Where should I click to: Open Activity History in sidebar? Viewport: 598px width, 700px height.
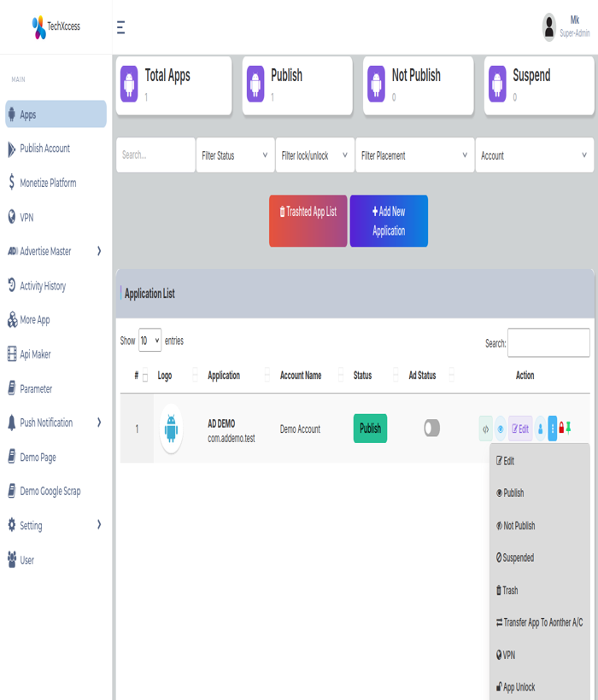(x=56, y=286)
